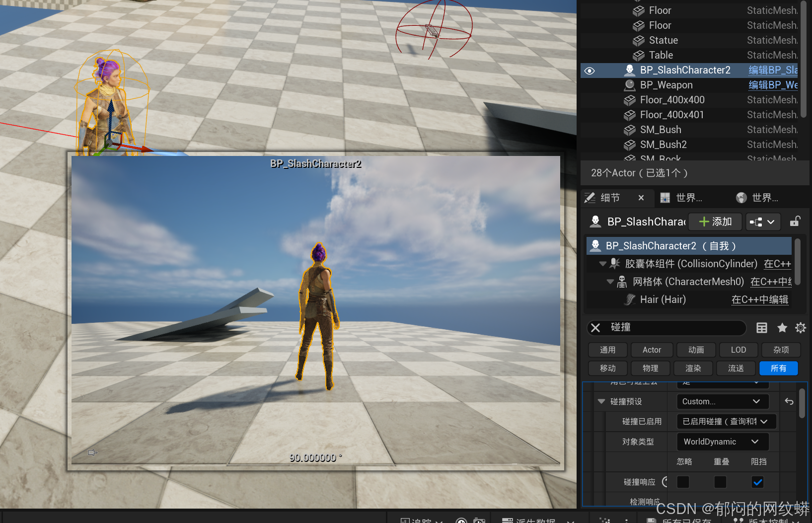Viewport: 812px width, 523px height.
Task: Click the actor icon beside BP_SlashChara details header
Action: point(595,222)
